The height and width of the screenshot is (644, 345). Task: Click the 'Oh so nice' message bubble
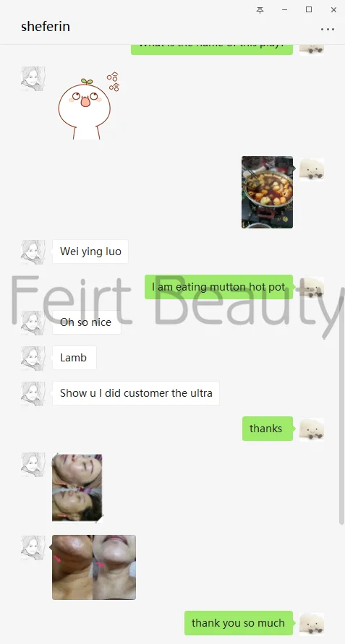[86, 322]
